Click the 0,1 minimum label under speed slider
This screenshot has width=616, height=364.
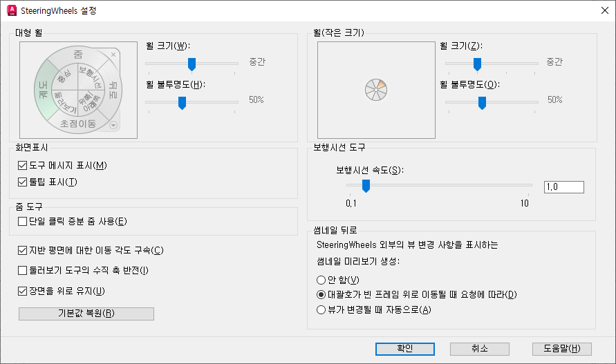[351, 203]
